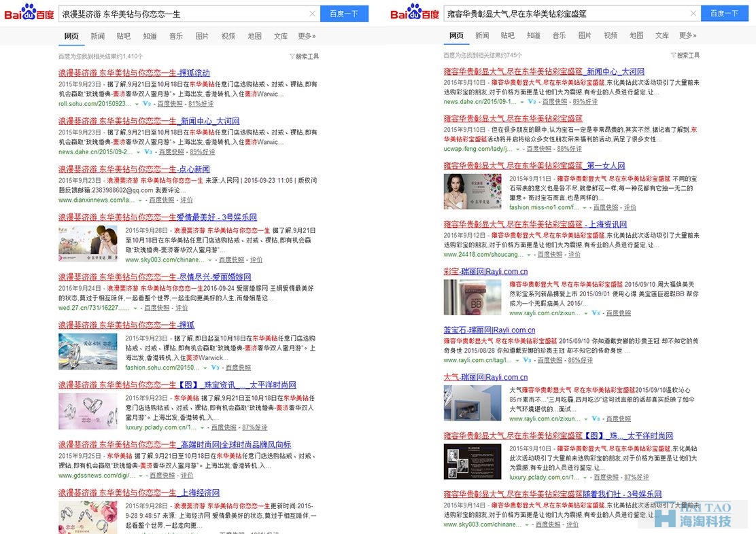
Task: Expand the arrow next to www.dianxinnews.com URL
Action: (140, 200)
